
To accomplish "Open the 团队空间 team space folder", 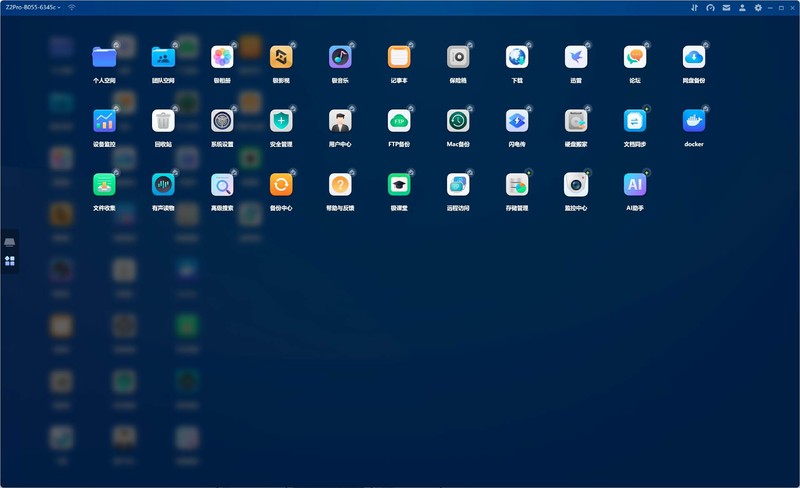I will coord(163,57).
